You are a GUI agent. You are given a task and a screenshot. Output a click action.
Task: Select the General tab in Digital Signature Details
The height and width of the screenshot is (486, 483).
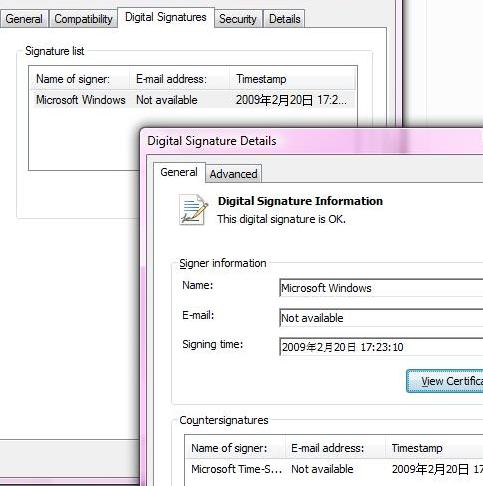[x=179, y=172]
